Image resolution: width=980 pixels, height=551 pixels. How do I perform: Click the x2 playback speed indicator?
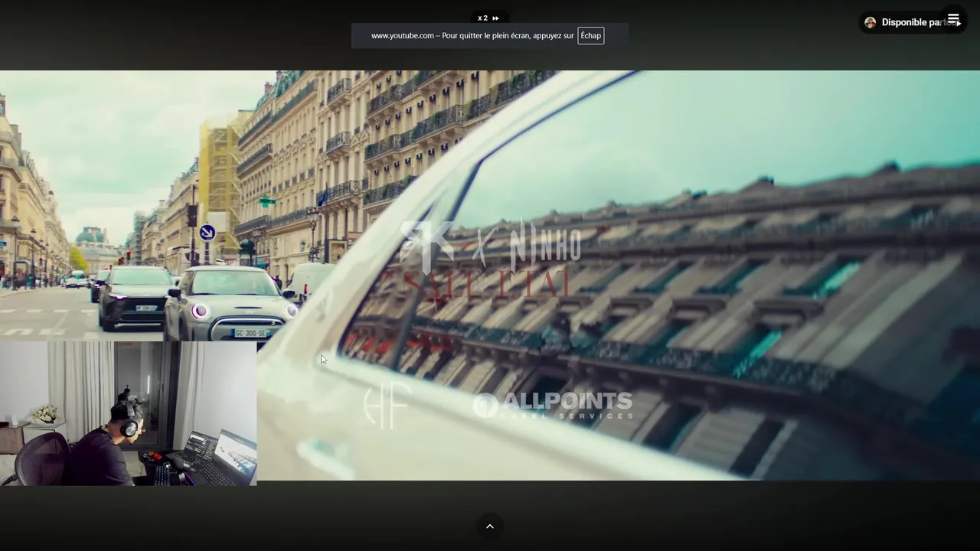(488, 18)
